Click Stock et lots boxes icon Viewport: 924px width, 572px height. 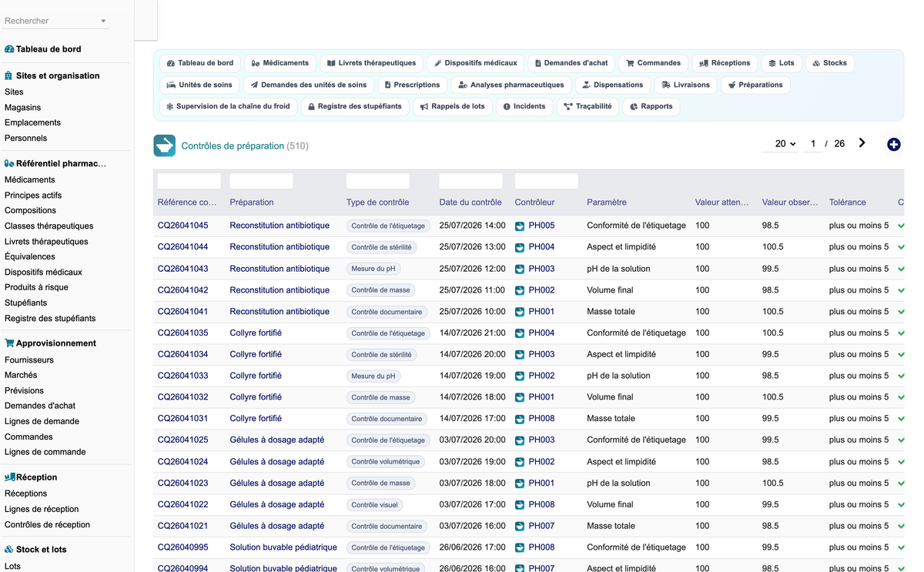coord(9,550)
